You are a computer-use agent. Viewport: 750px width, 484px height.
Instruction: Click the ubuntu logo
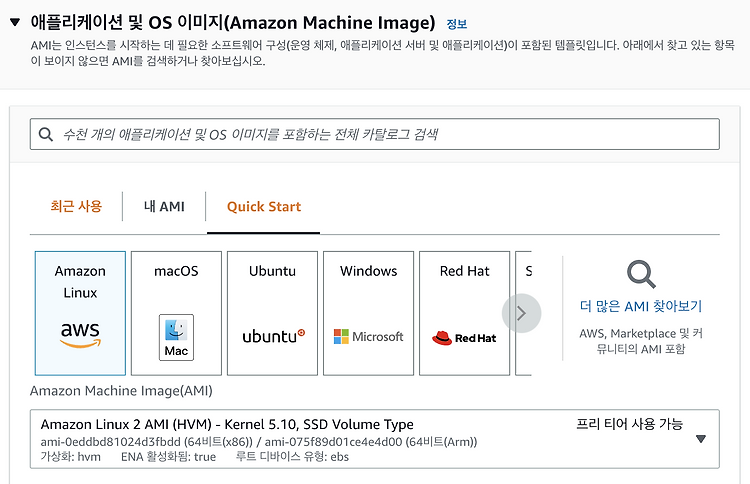coord(274,336)
